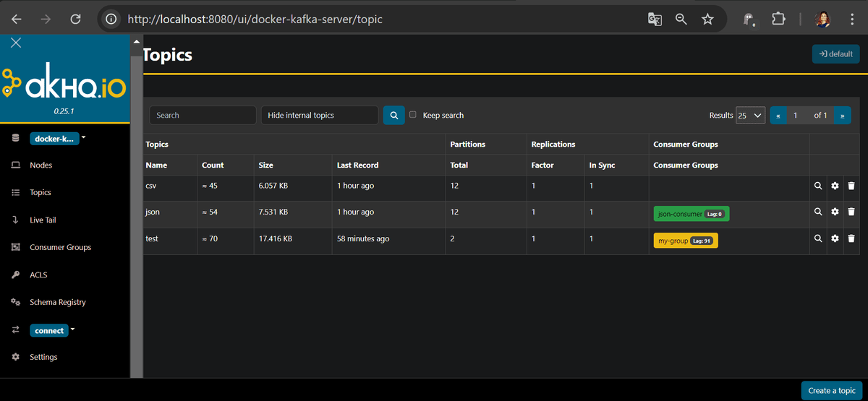Click the Consumer Groups sidebar icon
This screenshot has width=868, height=401.
(16, 248)
